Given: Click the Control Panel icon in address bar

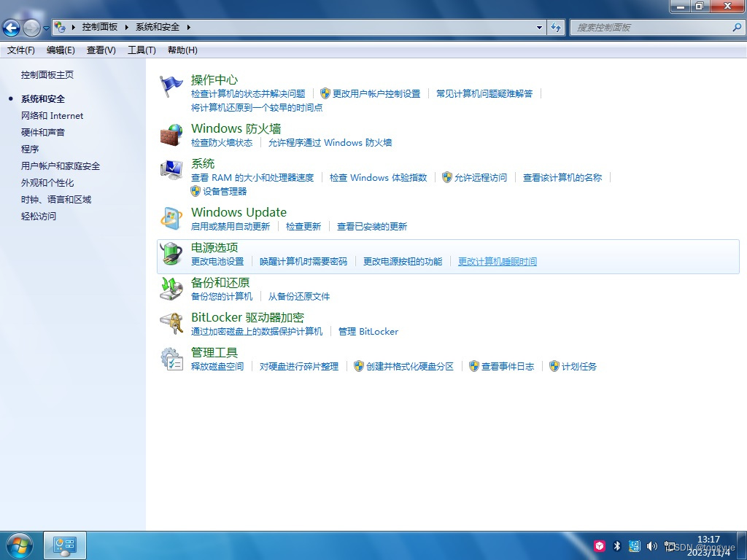Looking at the screenshot, I should coord(60,27).
